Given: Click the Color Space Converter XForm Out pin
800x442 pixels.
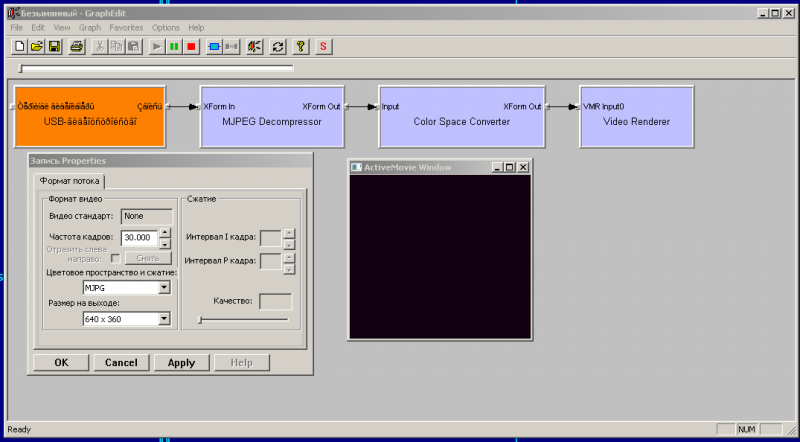Looking at the screenshot, I should pos(522,107).
